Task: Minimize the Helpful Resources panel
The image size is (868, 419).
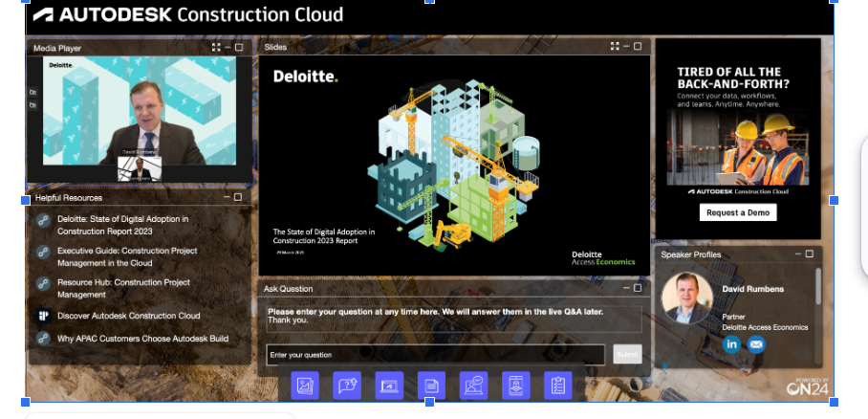Action: 227,197
